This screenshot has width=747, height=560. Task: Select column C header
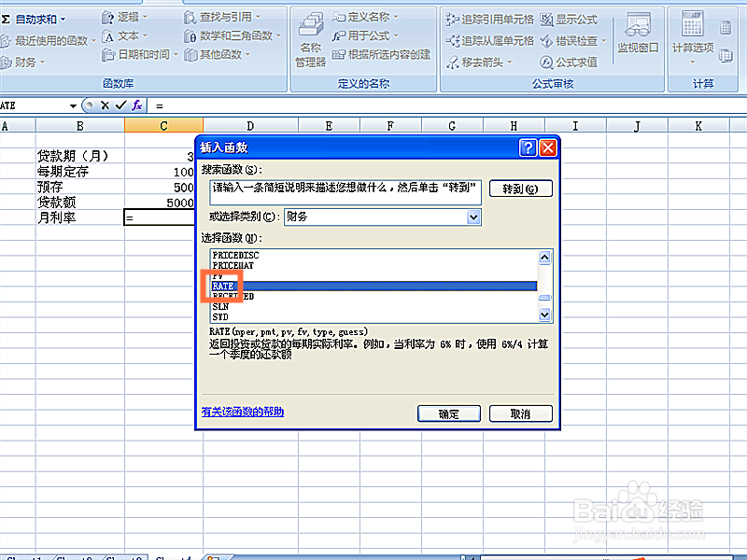(x=163, y=126)
